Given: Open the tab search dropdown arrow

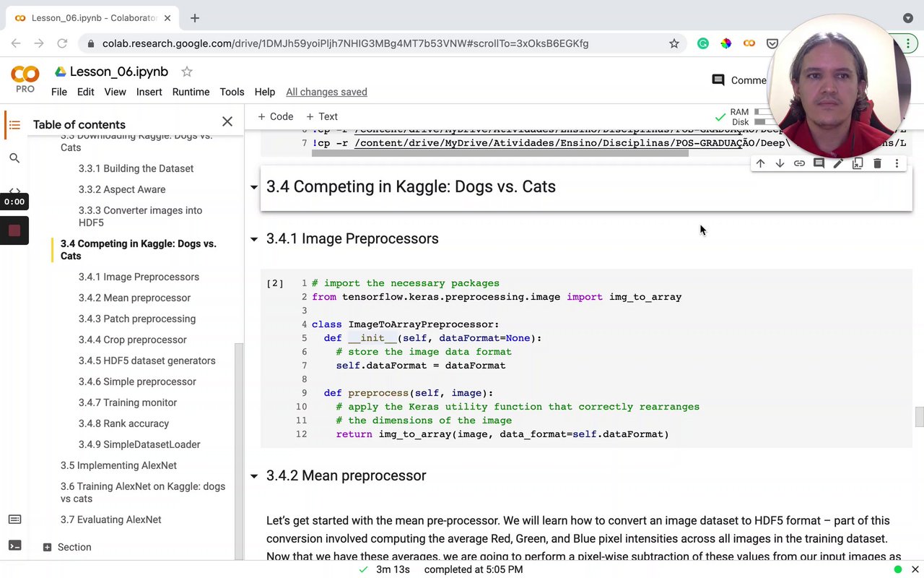Looking at the screenshot, I should pyautogui.click(x=907, y=18).
